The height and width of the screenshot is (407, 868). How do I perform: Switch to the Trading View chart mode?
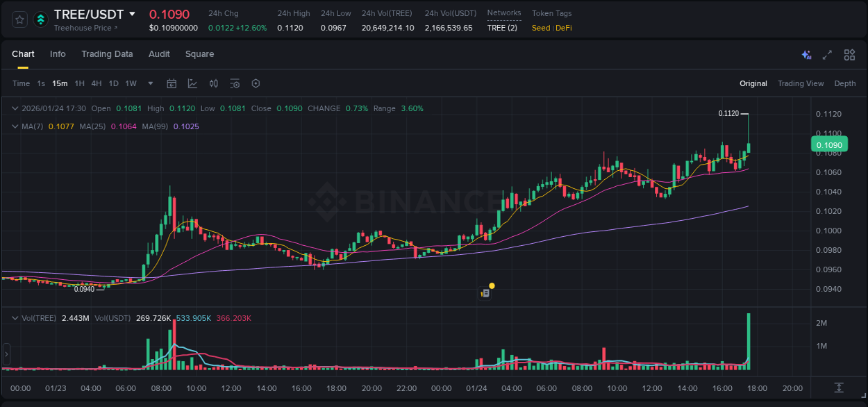point(801,83)
